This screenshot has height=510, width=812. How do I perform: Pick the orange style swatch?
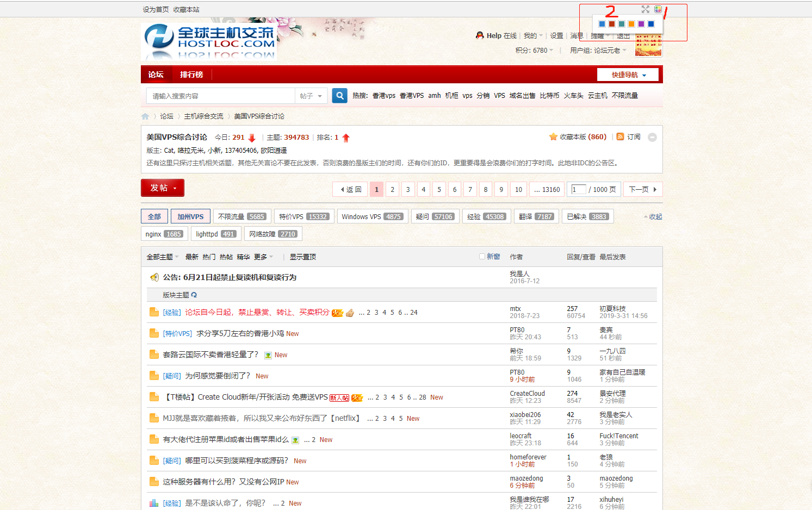pyautogui.click(x=631, y=24)
